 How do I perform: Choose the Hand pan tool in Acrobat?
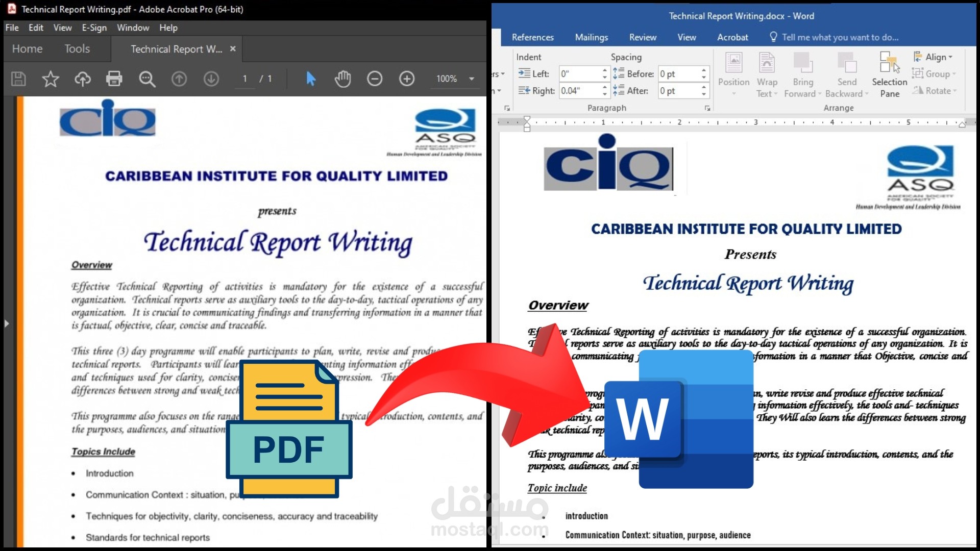click(342, 79)
